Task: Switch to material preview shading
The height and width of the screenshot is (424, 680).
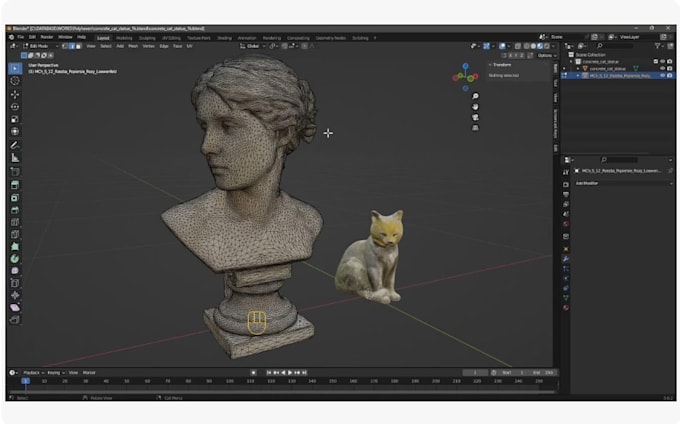Action: (x=540, y=46)
